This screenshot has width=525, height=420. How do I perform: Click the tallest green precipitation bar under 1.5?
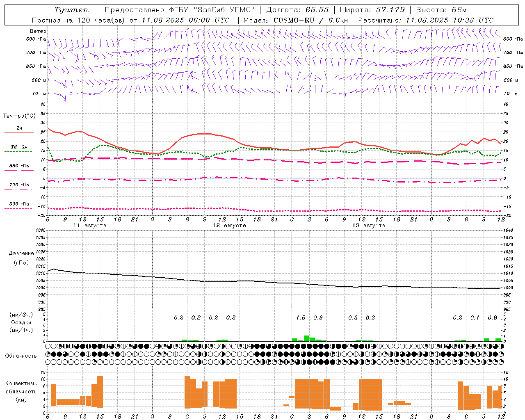pos(306,338)
